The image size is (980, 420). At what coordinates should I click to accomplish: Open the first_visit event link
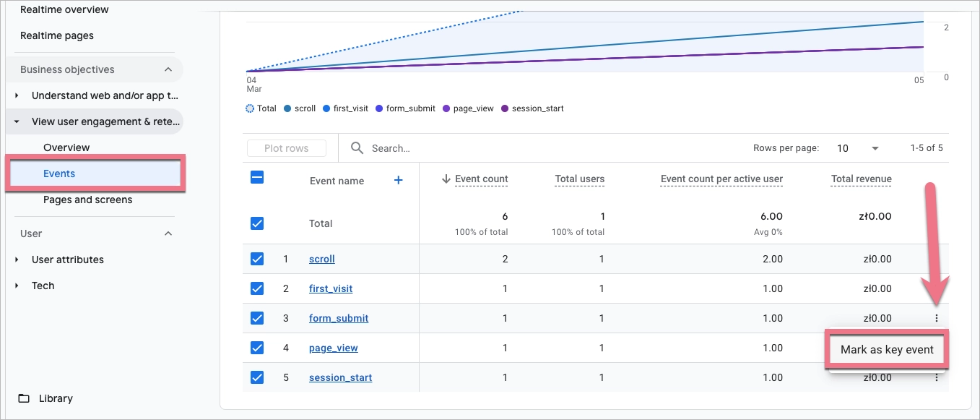(x=330, y=288)
